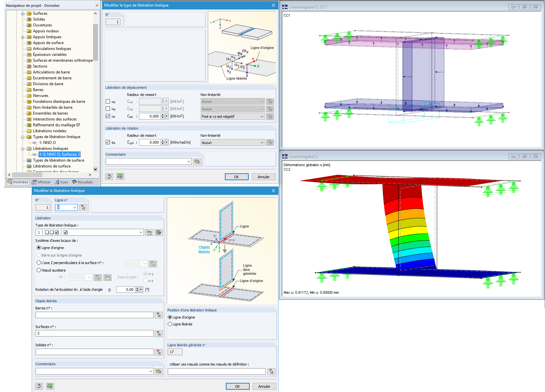Click Annuler in Modifier la libération linéique
Screen dimensions: 545x392
coord(264,386)
